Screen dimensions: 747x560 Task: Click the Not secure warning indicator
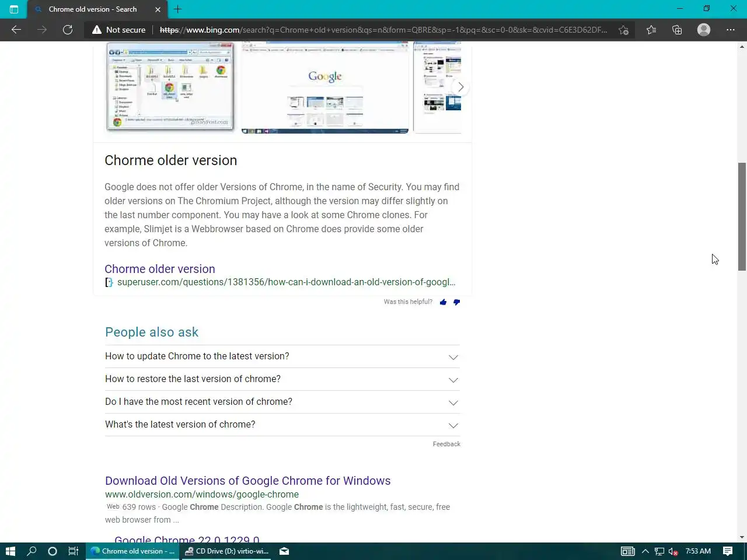coord(119,30)
